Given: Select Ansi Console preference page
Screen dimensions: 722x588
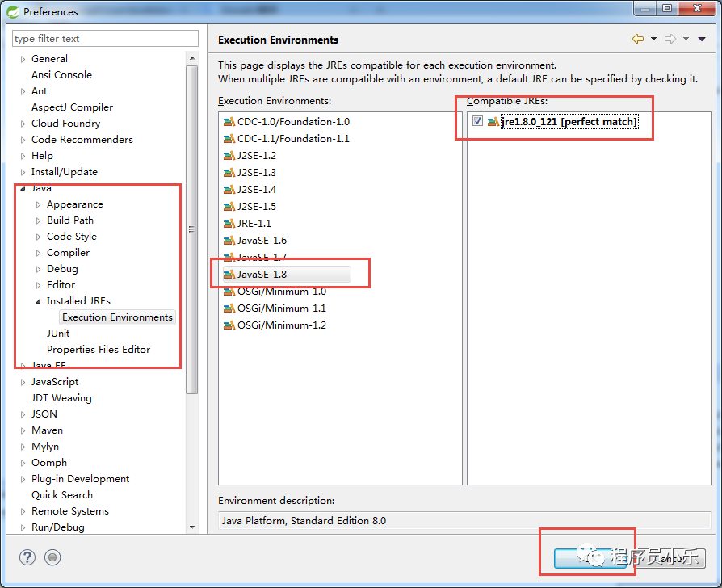Looking at the screenshot, I should tap(61, 75).
